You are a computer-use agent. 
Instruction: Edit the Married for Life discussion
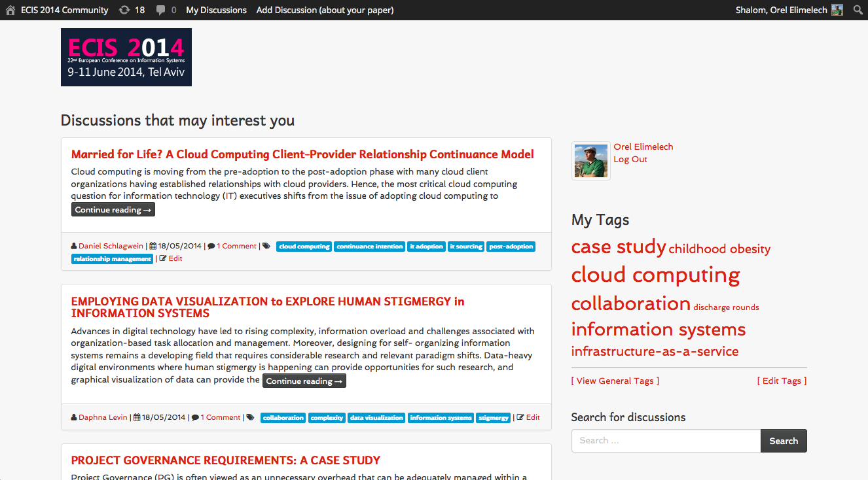coord(175,258)
